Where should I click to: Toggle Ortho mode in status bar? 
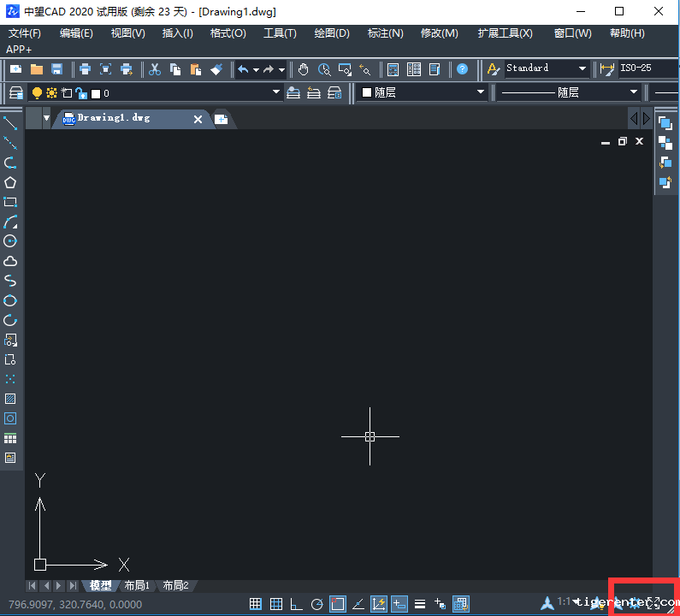[x=296, y=604]
